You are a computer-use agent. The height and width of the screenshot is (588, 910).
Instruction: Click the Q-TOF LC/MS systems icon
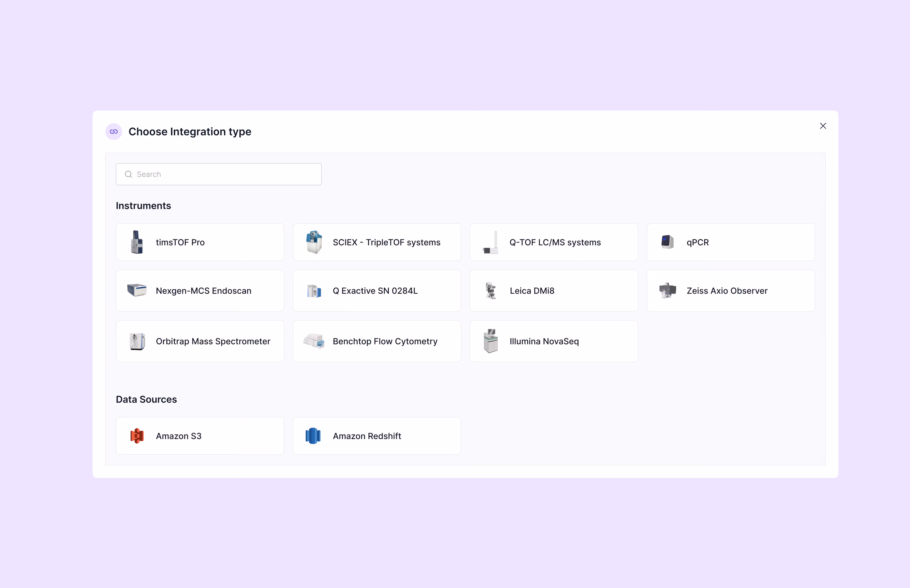[x=491, y=242]
